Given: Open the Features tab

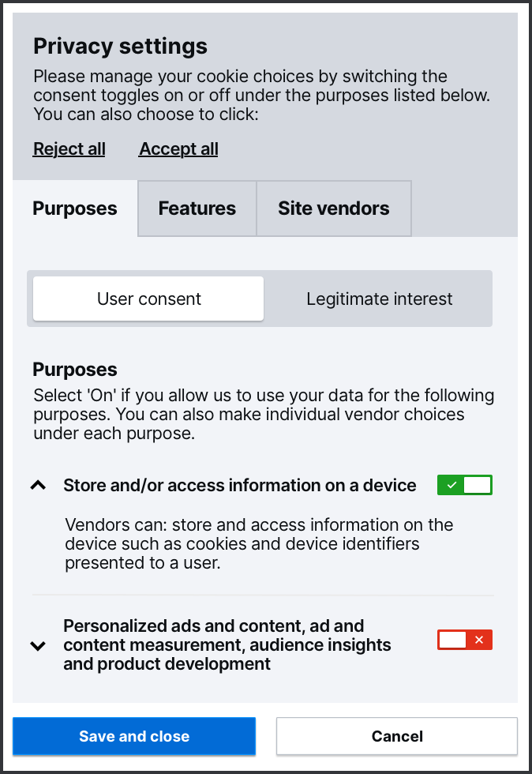Looking at the screenshot, I should (x=197, y=209).
